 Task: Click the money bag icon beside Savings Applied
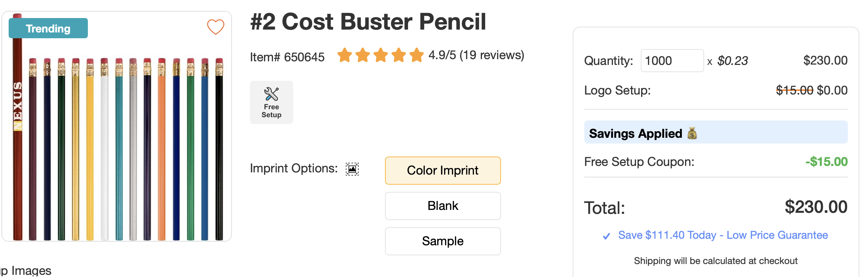coord(692,133)
